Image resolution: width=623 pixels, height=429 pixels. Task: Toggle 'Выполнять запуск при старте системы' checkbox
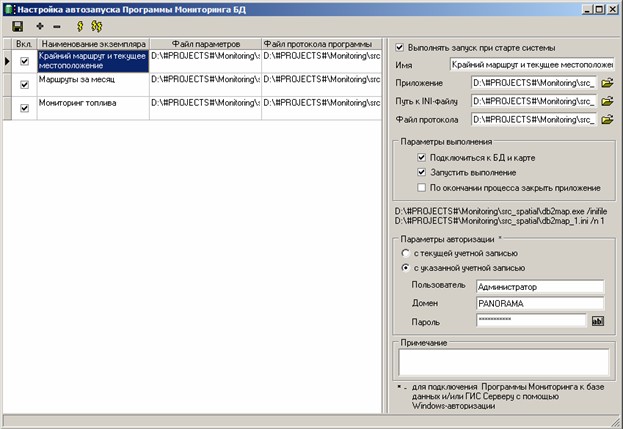click(400, 47)
